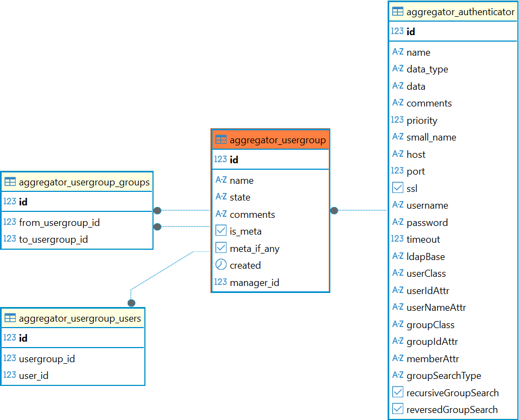The image size is (519, 420).
Task: Click the relationship dot above aggregator_usergroup_users
Action: click(131, 303)
